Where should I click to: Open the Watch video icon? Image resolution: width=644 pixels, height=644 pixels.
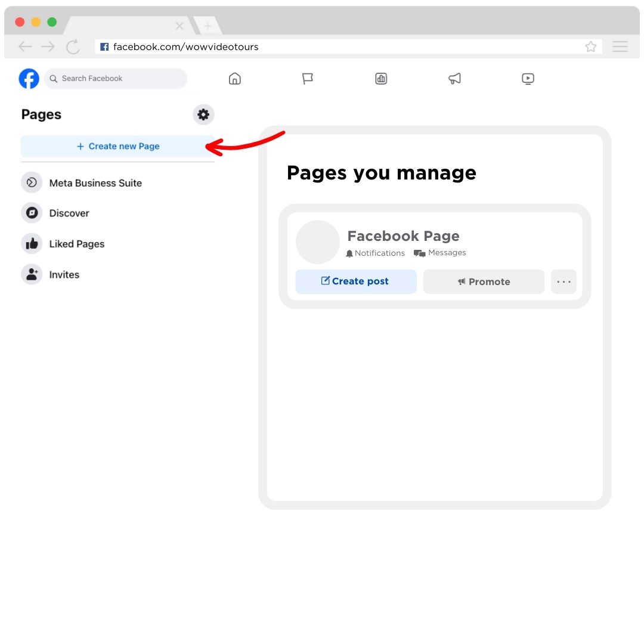click(528, 79)
